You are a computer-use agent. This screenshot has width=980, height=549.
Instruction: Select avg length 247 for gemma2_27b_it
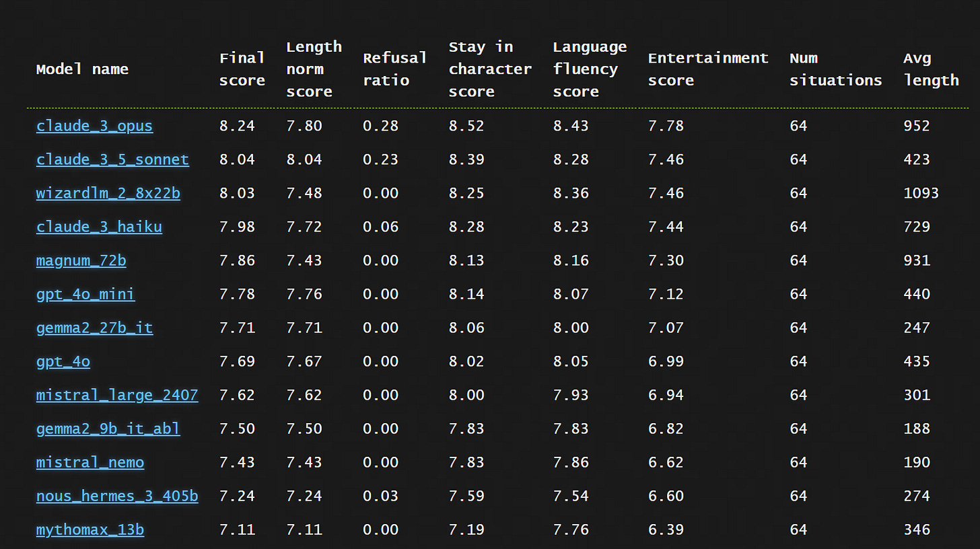click(917, 328)
